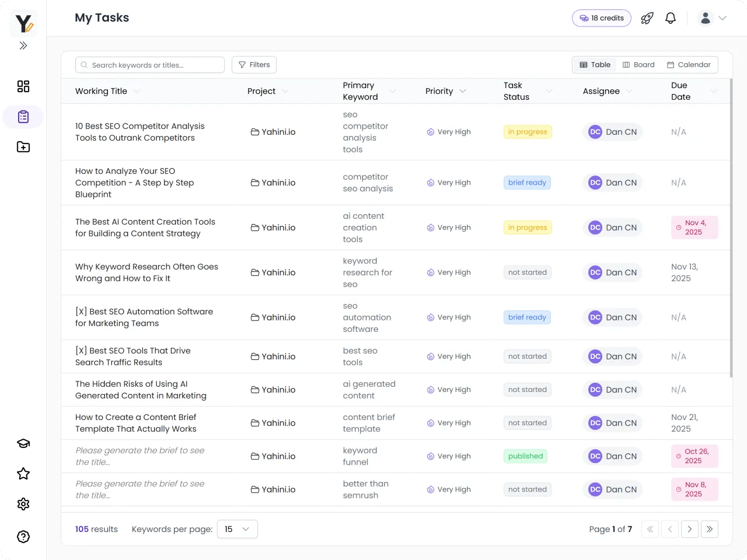This screenshot has height=560, width=747.
Task: Open the settings gear icon
Action: coord(23,504)
